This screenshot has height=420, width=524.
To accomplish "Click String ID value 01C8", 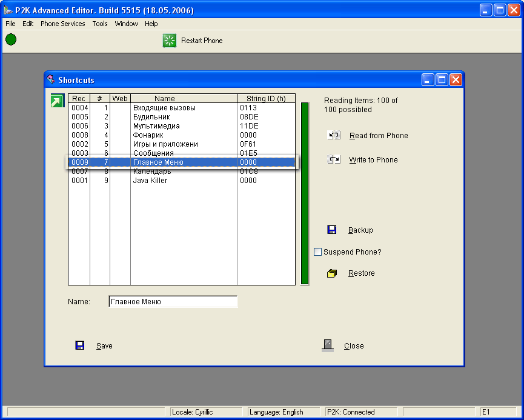I will [x=249, y=171].
